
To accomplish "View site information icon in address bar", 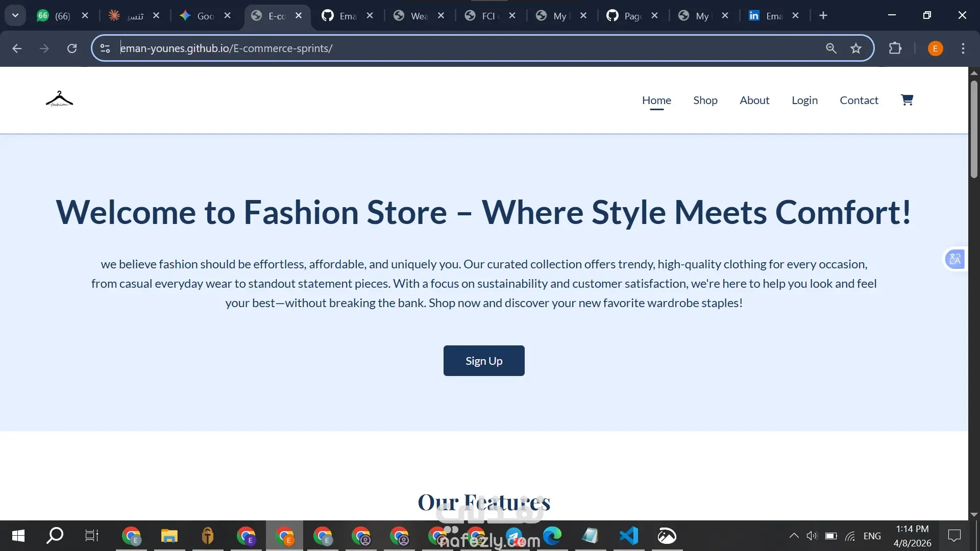I will pyautogui.click(x=105, y=48).
